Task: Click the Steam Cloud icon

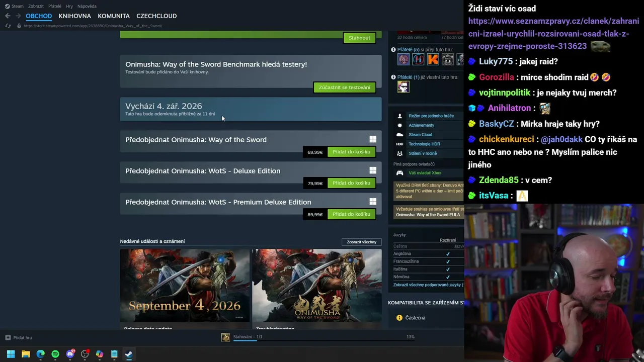Action: pyautogui.click(x=400, y=135)
